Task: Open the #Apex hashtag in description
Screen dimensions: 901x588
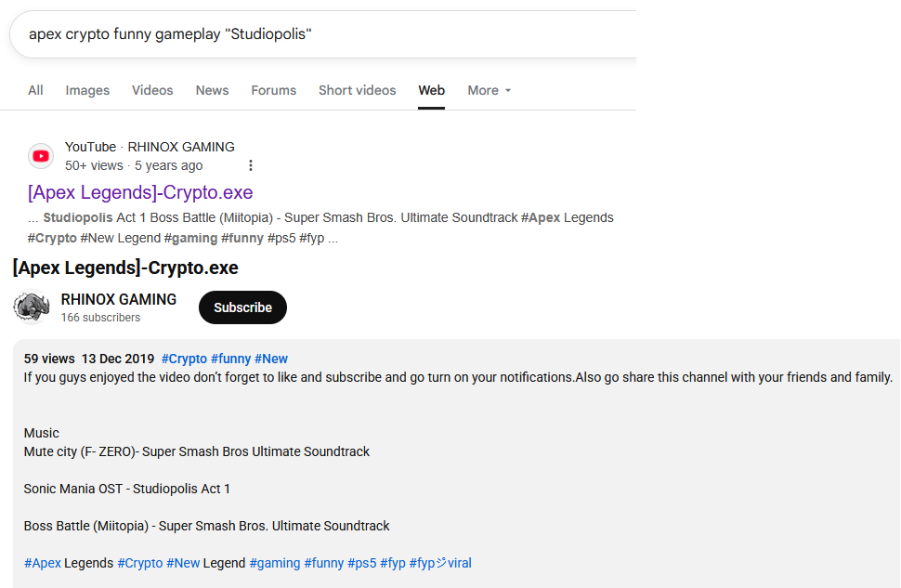Action: click(43, 563)
